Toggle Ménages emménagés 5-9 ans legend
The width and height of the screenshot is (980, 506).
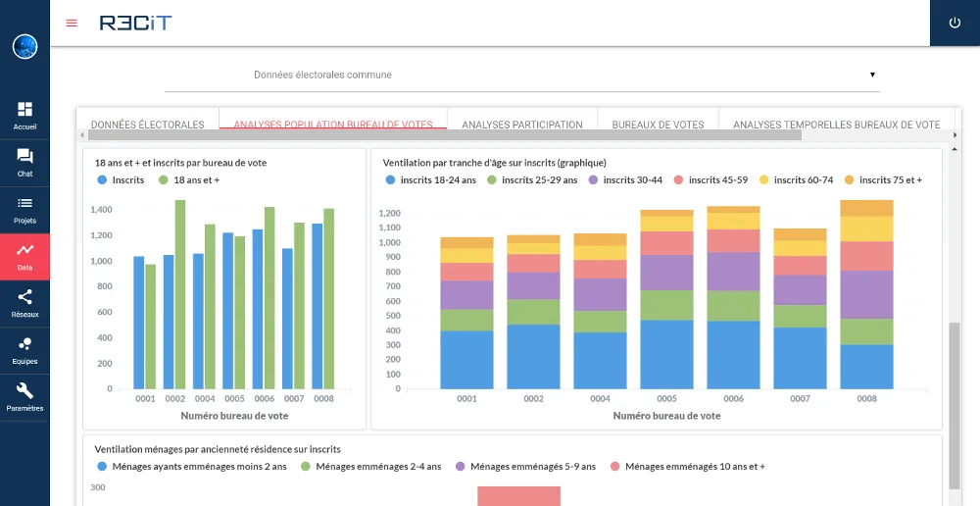(525, 467)
